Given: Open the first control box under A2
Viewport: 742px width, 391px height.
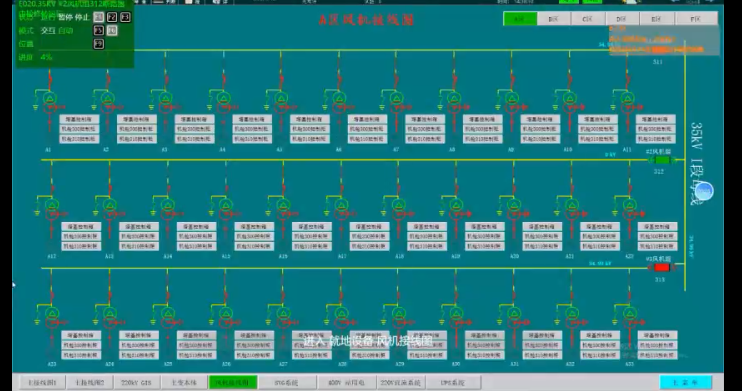Looking at the screenshot, I should [x=137, y=119].
